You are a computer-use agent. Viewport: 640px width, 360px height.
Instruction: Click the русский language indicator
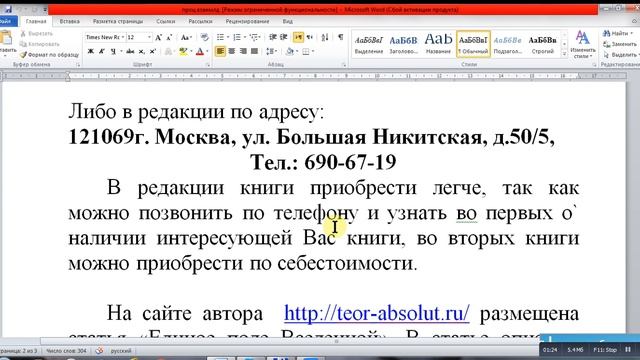pos(121,351)
